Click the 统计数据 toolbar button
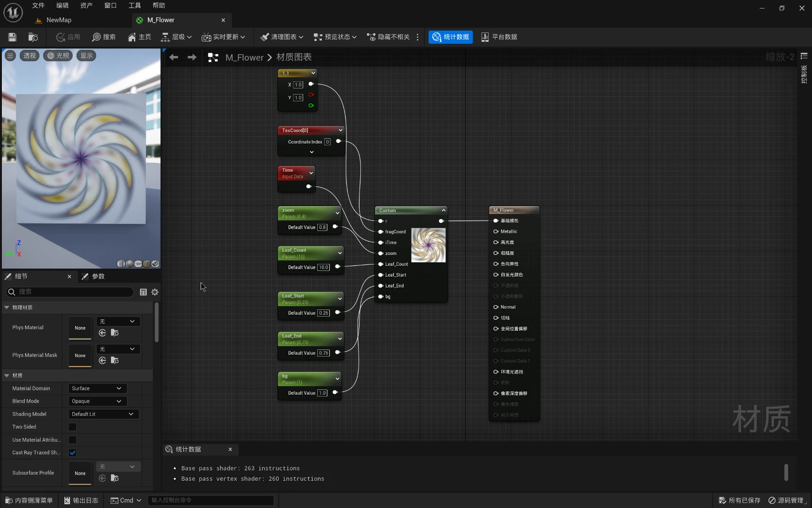The width and height of the screenshot is (812, 508). (x=451, y=37)
